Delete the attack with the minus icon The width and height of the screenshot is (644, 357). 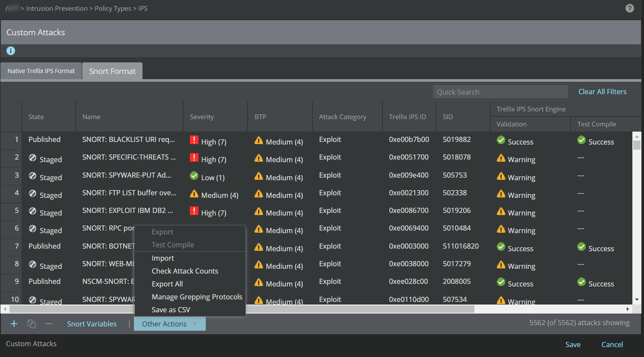coord(48,324)
